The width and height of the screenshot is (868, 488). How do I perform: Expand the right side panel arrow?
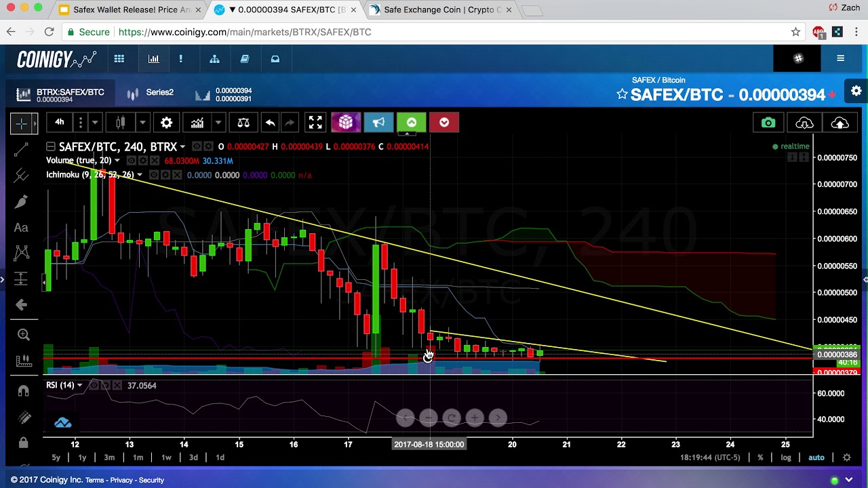click(x=865, y=279)
